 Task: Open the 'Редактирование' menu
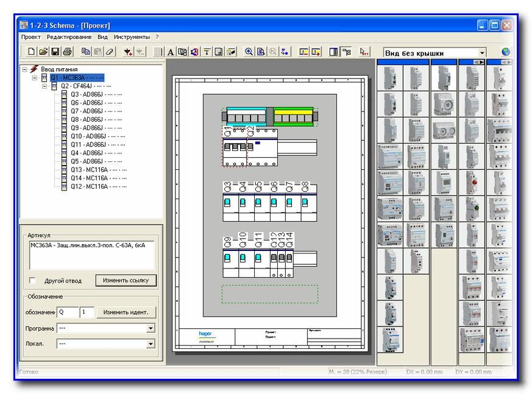pos(69,37)
